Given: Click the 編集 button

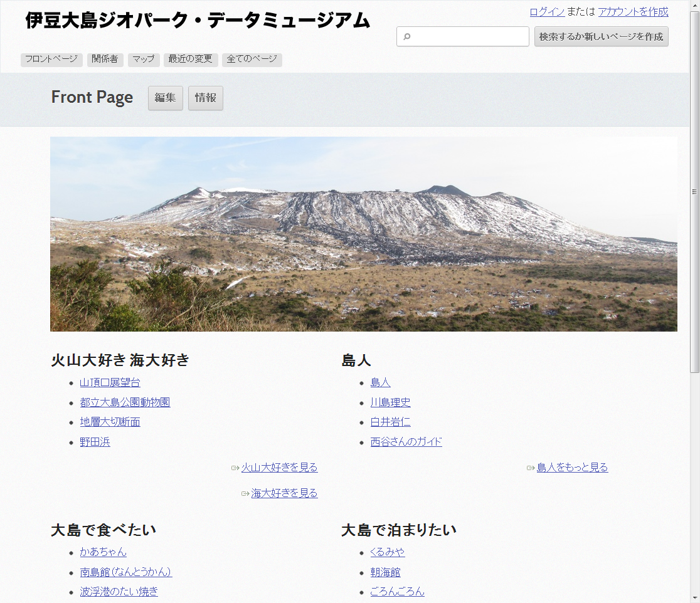Looking at the screenshot, I should click(x=165, y=98).
